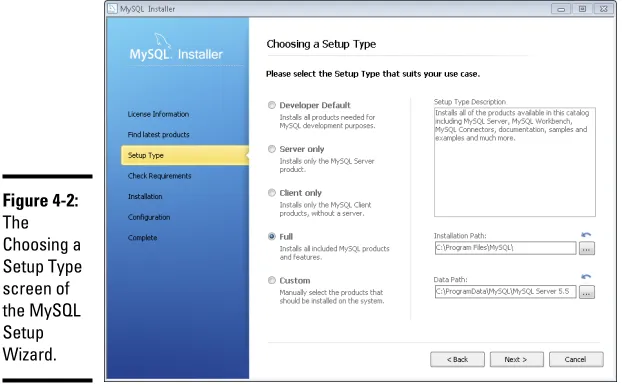Screen dimensions: 622x388
Task: Browse for Installation Path with ... button
Action: tap(587, 249)
